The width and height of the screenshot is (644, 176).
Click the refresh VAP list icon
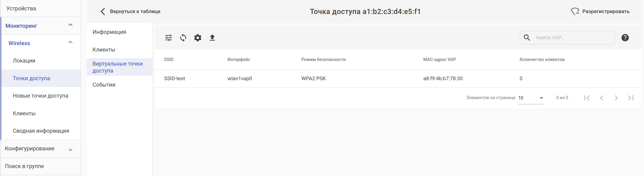183,38
